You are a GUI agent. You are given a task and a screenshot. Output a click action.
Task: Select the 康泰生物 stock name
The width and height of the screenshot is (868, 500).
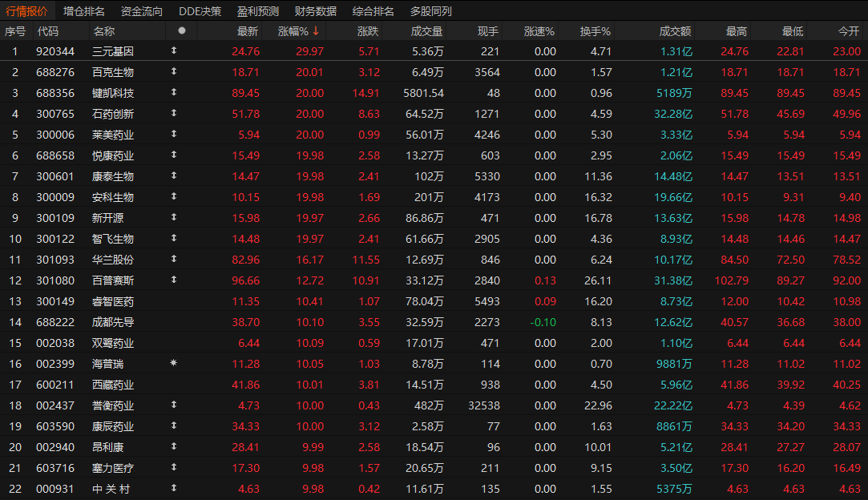tap(113, 176)
